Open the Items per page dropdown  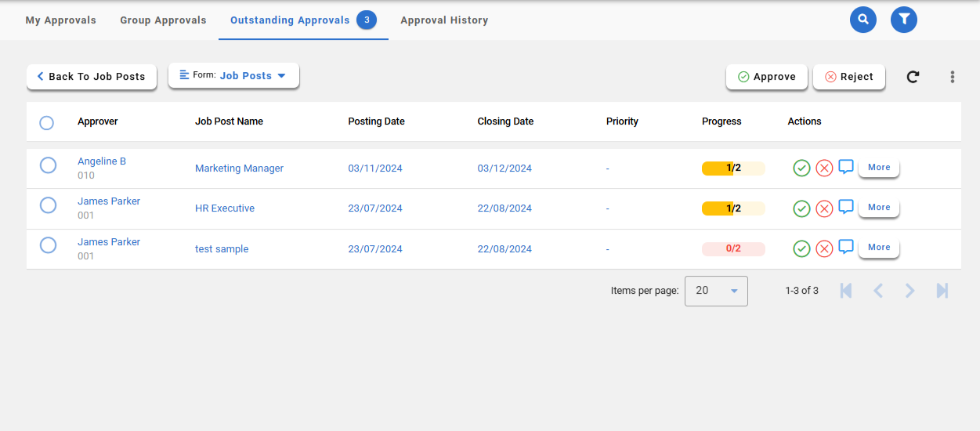[x=716, y=291]
